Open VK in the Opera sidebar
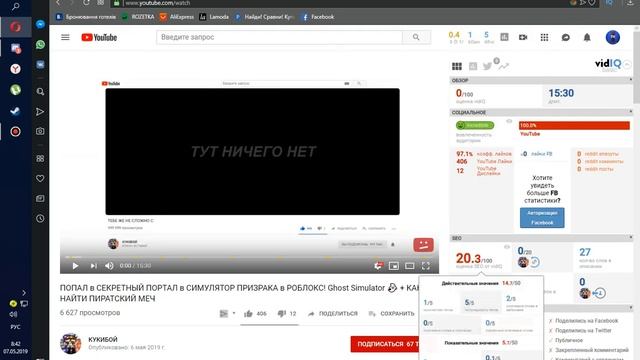This screenshot has height=360, width=640. pyautogui.click(x=40, y=64)
